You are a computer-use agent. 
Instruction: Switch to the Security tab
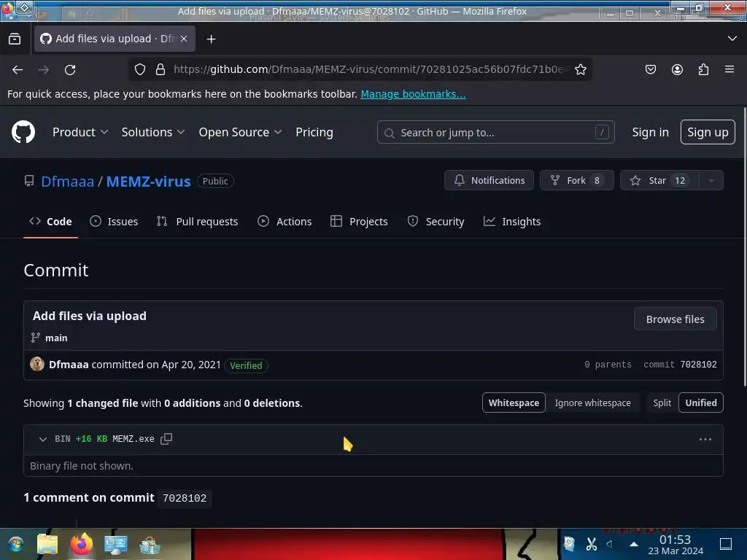436,222
